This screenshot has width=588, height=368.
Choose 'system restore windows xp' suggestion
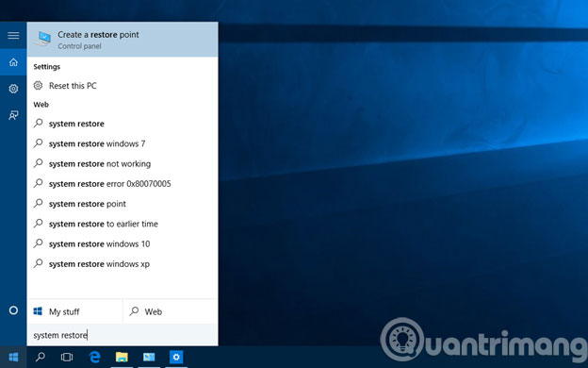[x=122, y=264]
